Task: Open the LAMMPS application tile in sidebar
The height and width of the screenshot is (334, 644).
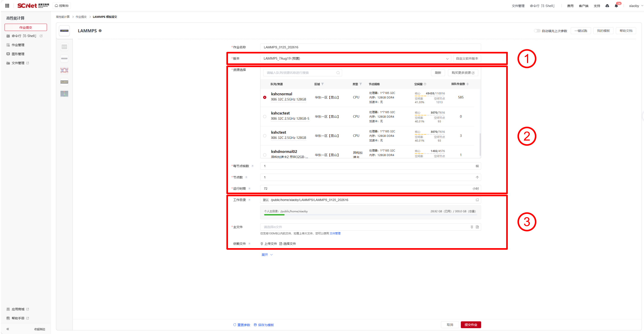Action: click(64, 31)
